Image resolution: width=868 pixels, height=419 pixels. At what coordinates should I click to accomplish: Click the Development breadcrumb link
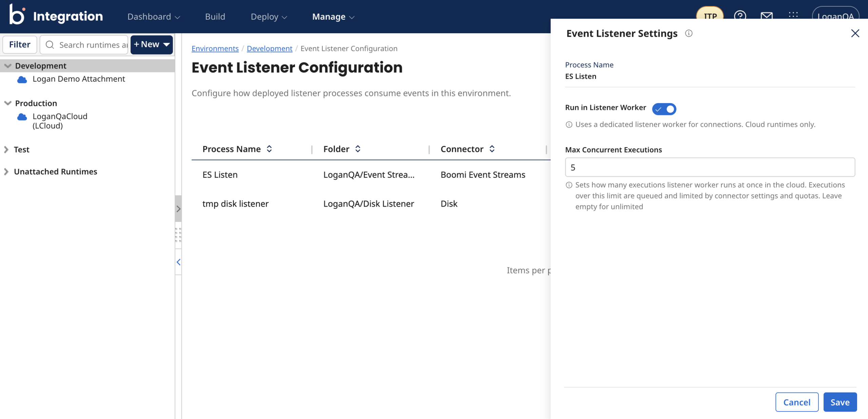tap(270, 49)
